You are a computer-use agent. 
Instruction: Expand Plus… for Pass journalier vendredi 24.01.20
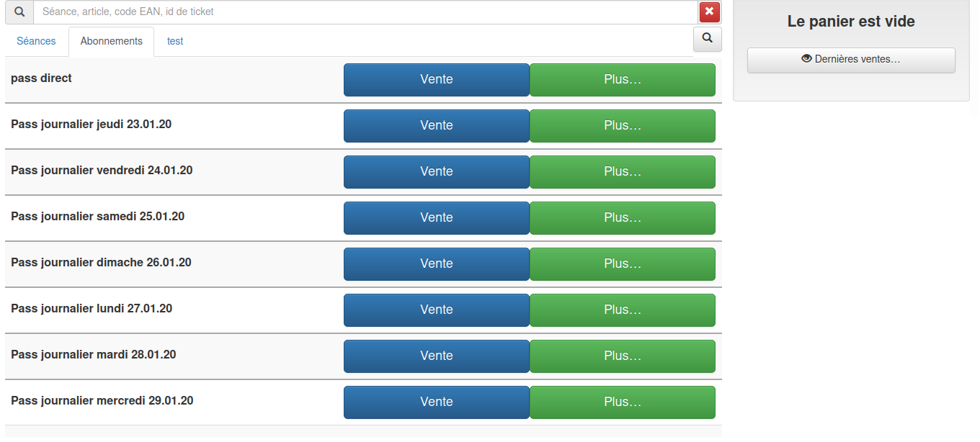pos(623,172)
